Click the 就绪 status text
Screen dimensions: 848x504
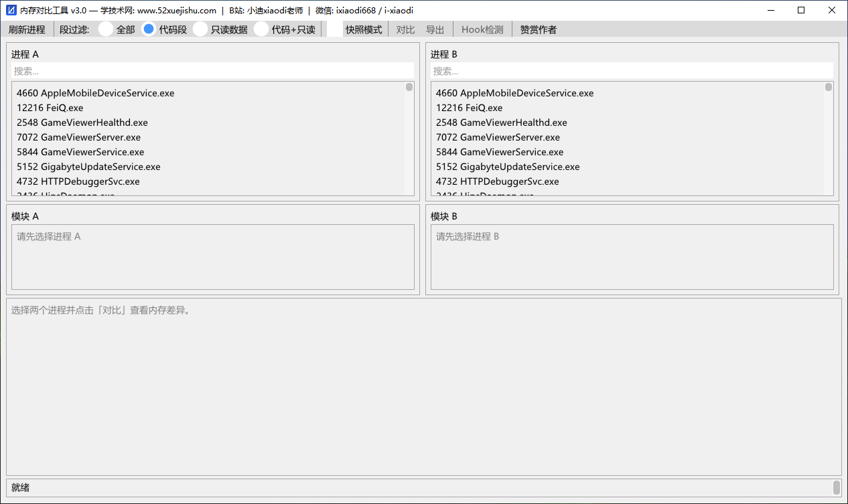(21, 487)
